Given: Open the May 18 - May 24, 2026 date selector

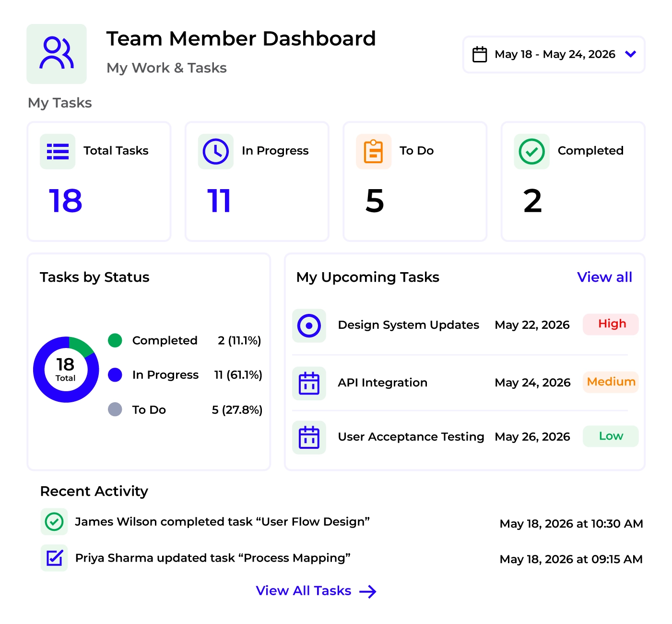Looking at the screenshot, I should coord(554,55).
